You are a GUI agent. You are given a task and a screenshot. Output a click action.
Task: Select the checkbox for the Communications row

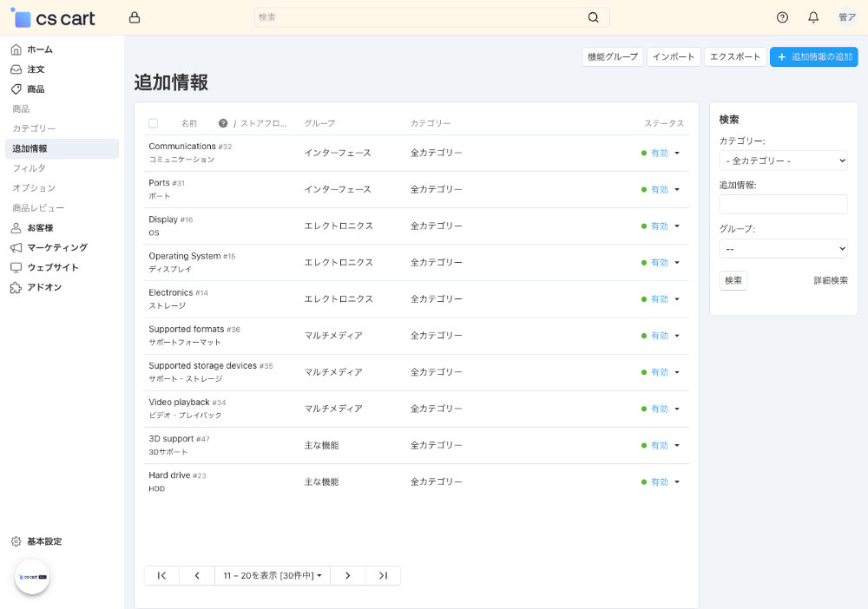click(x=154, y=152)
